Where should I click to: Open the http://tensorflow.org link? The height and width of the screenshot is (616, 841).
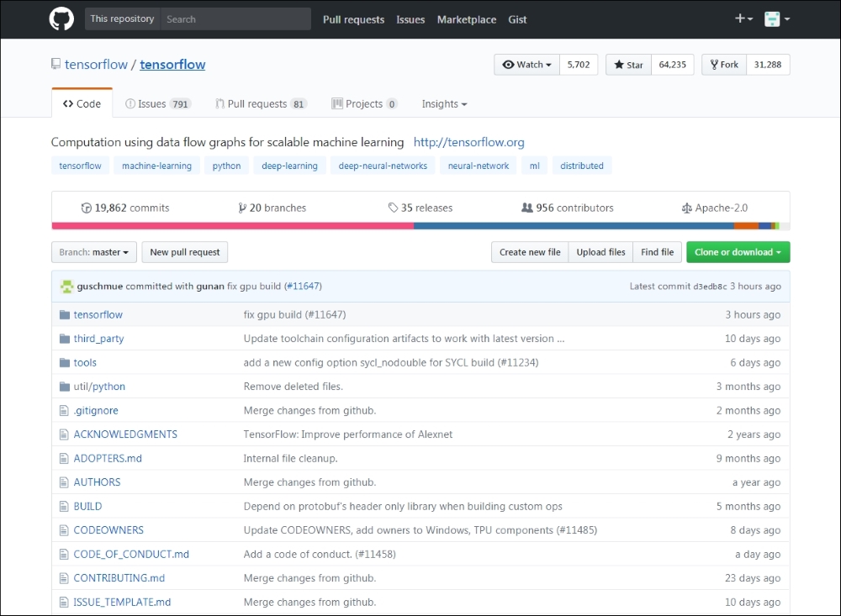pos(468,142)
